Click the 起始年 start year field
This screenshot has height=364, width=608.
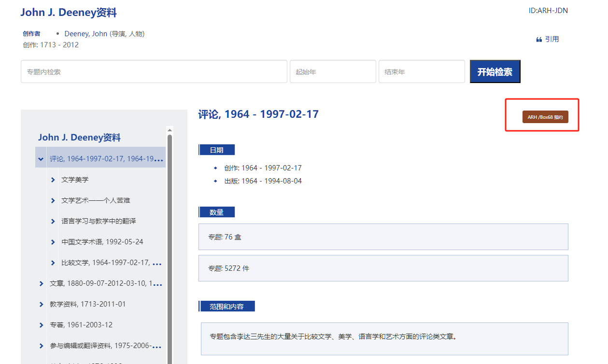click(x=333, y=71)
